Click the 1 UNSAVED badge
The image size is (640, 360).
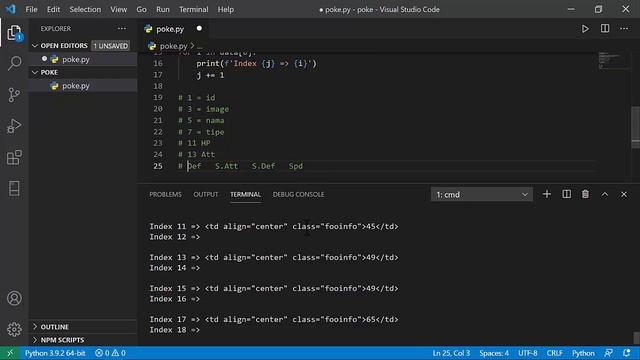click(111, 46)
